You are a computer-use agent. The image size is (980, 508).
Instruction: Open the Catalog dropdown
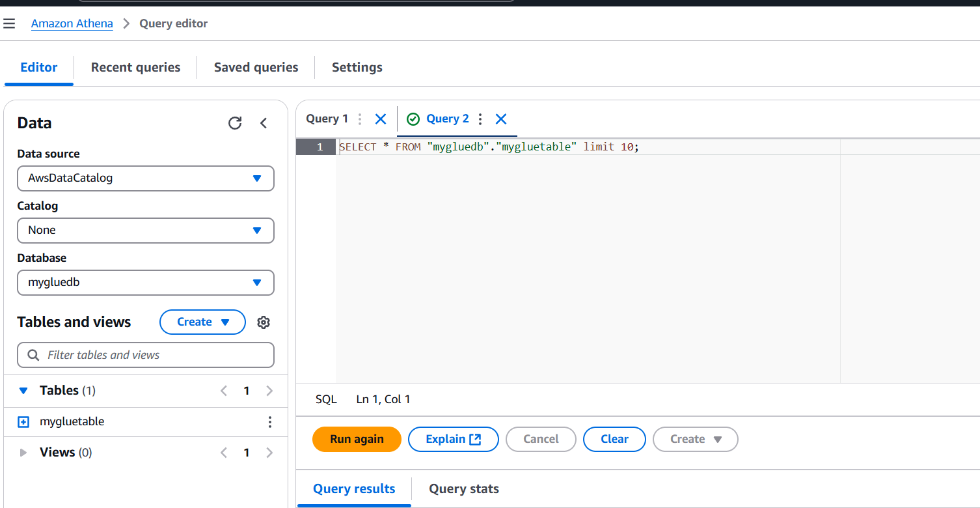coord(146,231)
